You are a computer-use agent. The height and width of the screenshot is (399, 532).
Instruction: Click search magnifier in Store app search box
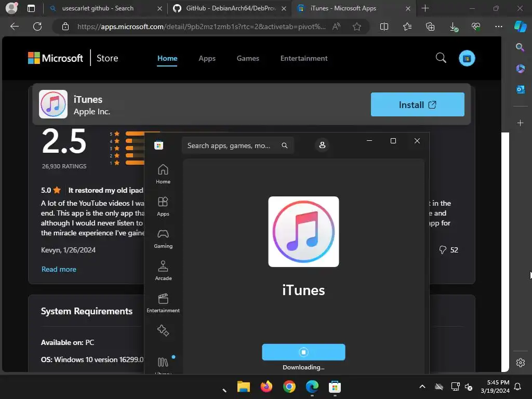[x=284, y=145]
